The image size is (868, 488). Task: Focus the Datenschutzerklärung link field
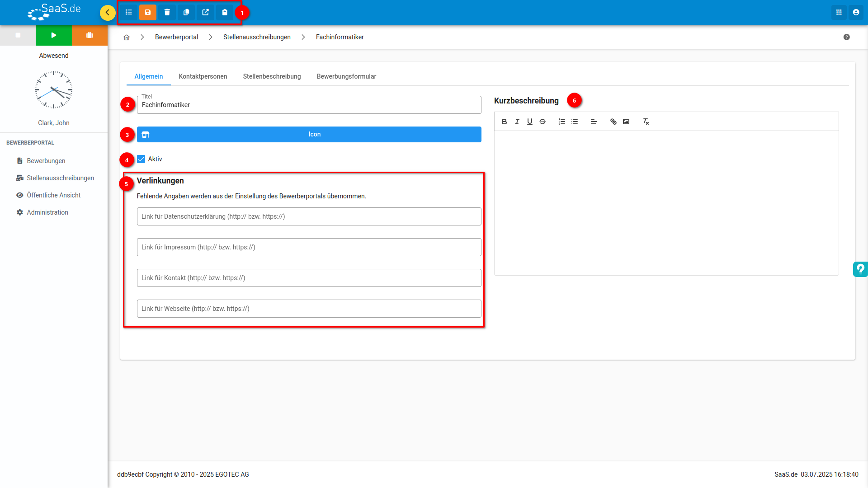(309, 216)
